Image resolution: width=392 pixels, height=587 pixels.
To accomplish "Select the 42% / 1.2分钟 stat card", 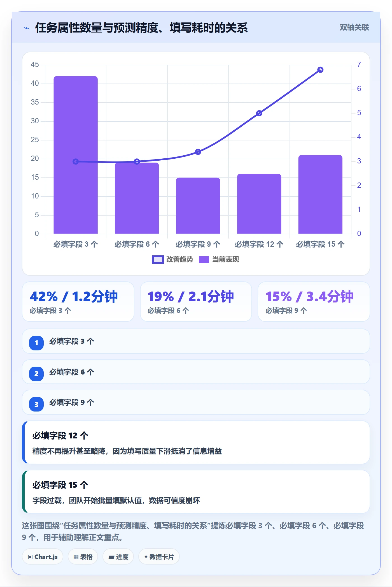I will coord(78,302).
